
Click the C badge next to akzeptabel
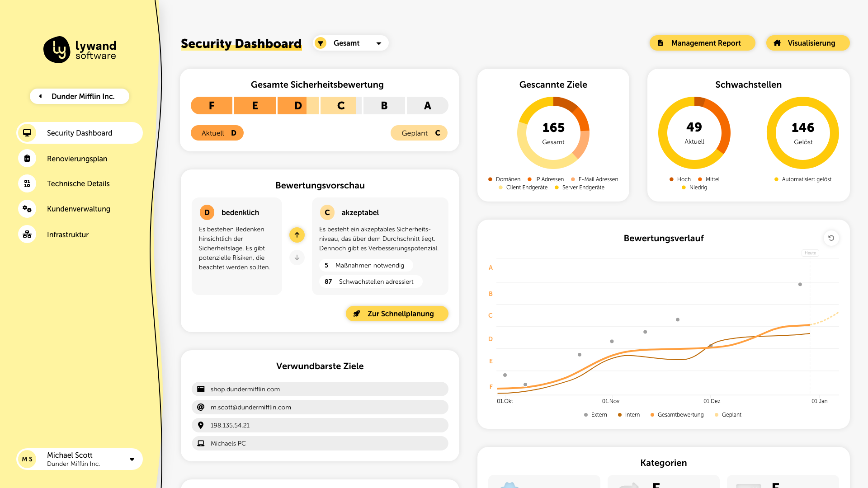point(327,212)
